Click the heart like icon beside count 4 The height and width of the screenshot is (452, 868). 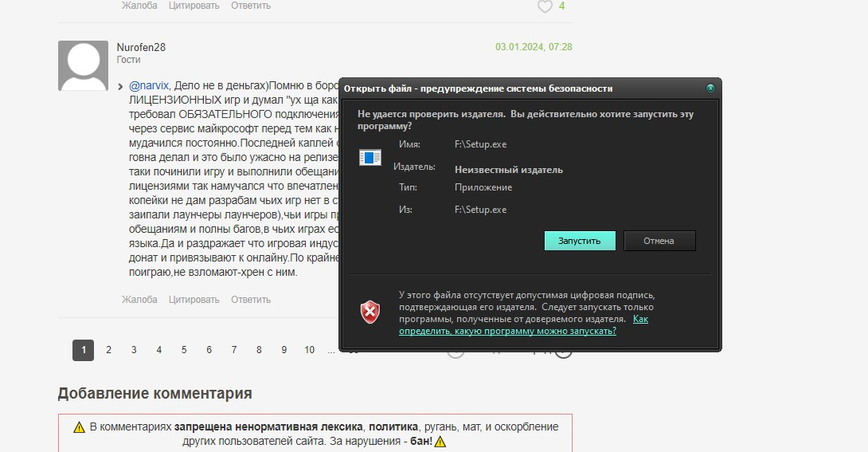tap(545, 6)
